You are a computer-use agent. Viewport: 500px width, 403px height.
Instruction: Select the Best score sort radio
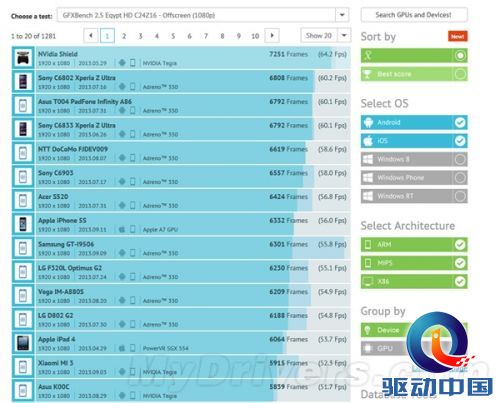[460, 74]
